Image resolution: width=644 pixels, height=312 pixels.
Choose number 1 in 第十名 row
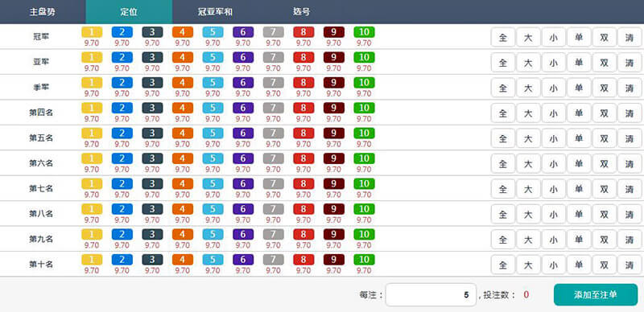pos(92,260)
